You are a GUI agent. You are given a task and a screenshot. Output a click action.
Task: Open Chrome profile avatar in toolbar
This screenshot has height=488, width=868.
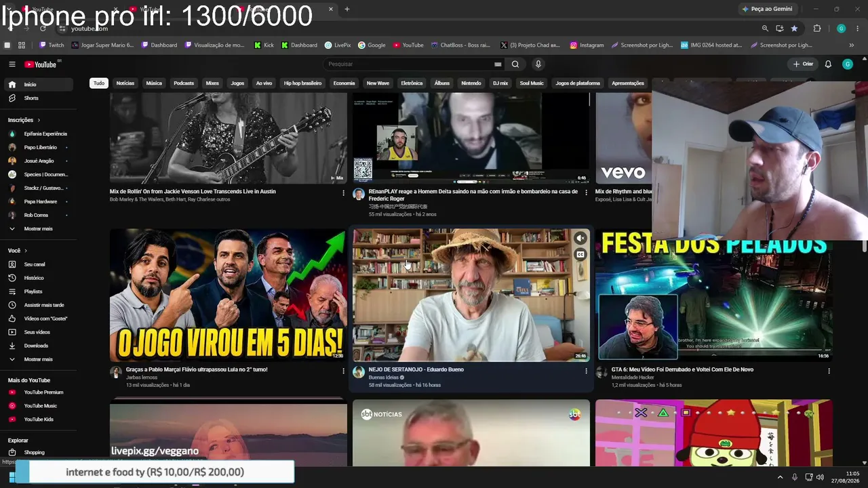pos(841,28)
